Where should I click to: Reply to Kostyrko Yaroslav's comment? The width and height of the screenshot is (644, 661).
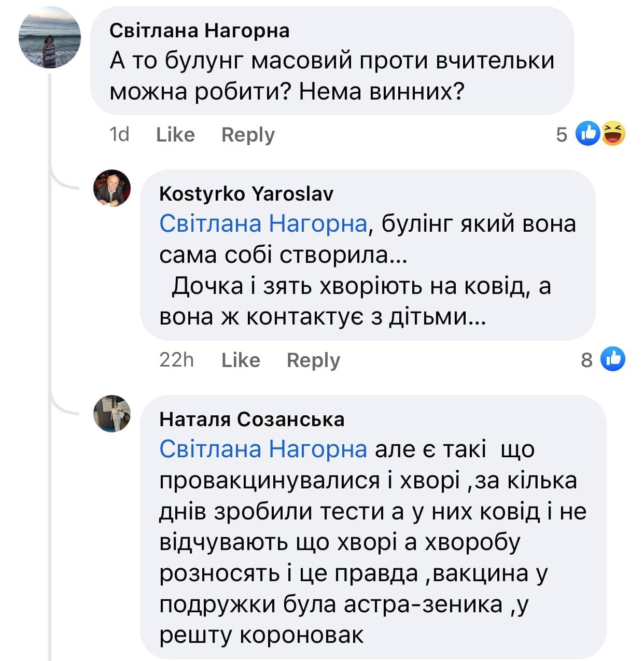coord(313,360)
